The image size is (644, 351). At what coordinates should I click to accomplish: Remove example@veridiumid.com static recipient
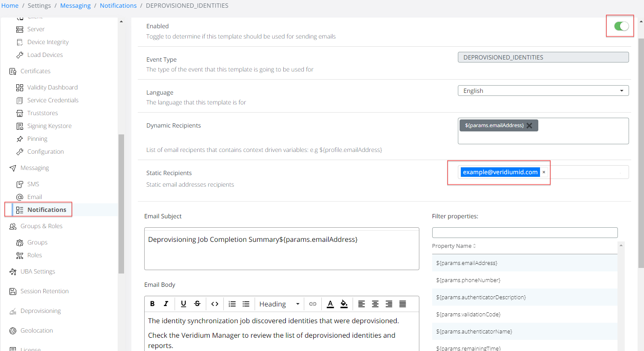(544, 172)
